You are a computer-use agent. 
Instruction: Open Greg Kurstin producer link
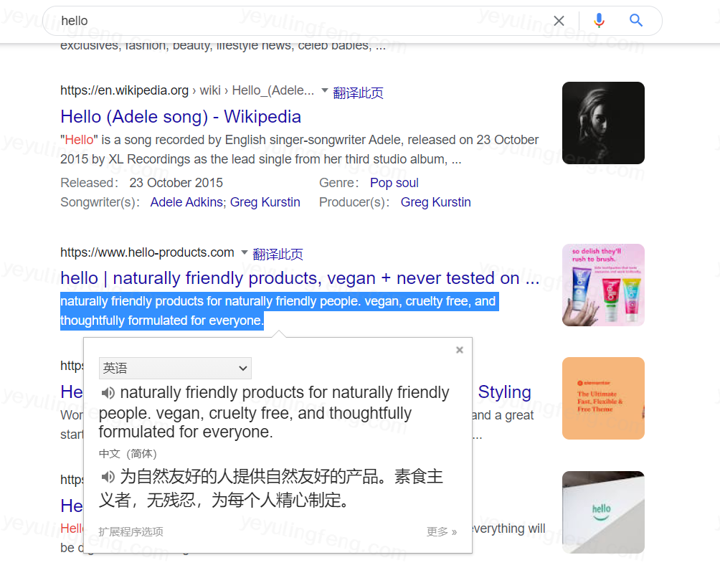(435, 202)
